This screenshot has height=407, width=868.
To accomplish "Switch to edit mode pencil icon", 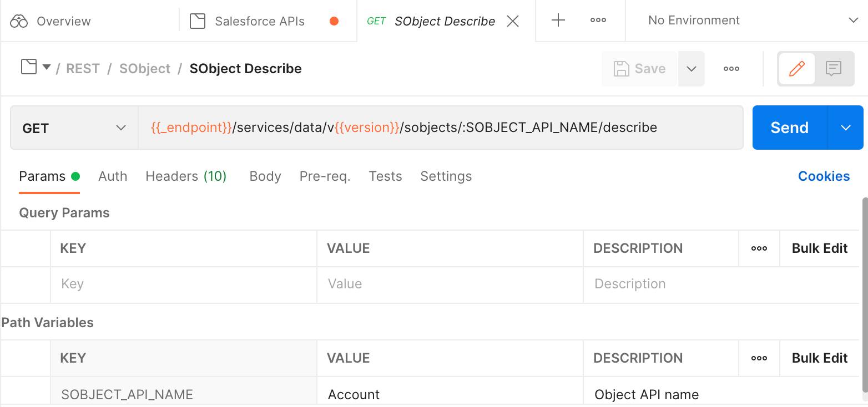I will click(x=796, y=69).
